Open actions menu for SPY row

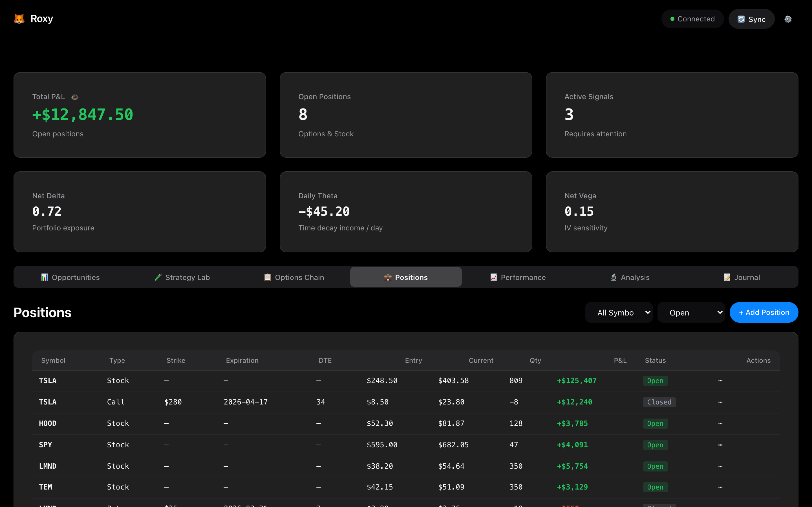pyautogui.click(x=720, y=445)
